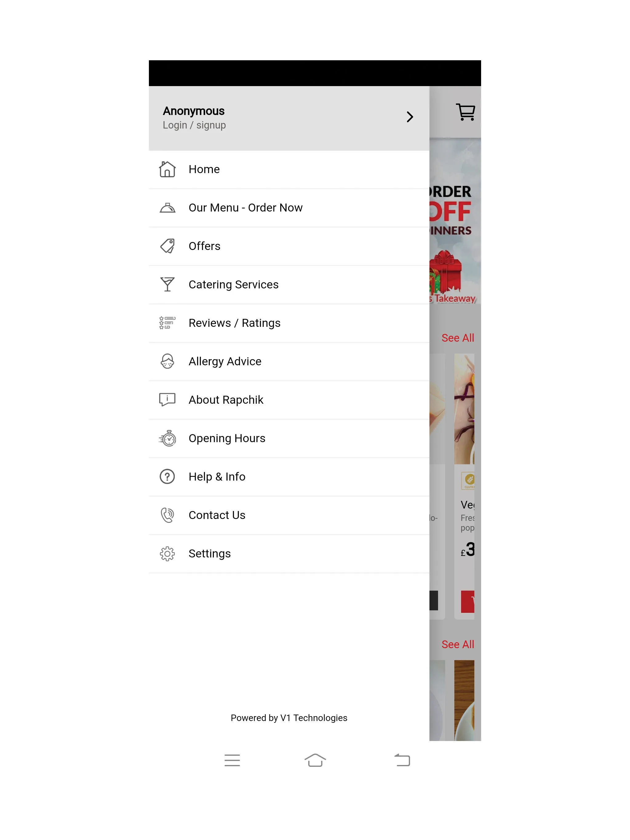Image resolution: width=630 pixels, height=840 pixels.
Task: Click Help & Info question mark
Action: [167, 476]
